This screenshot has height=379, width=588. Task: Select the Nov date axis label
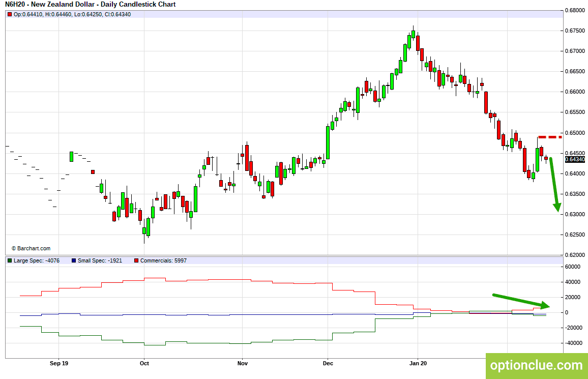click(x=243, y=363)
